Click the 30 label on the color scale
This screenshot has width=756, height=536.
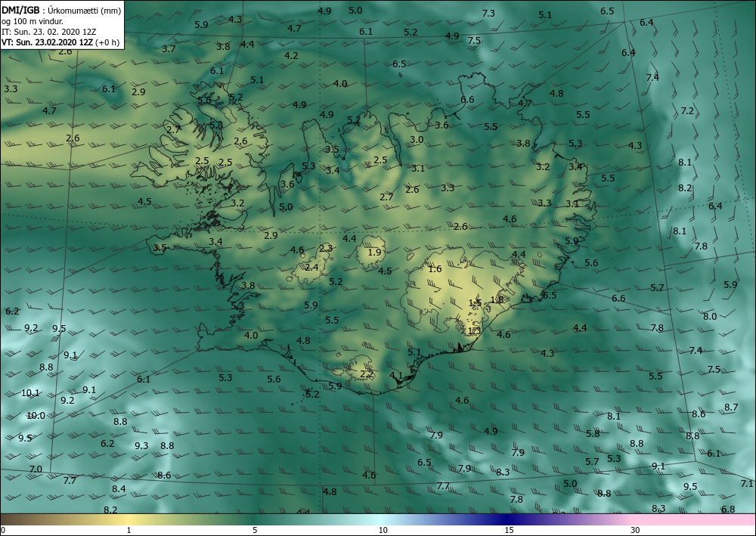(x=636, y=531)
